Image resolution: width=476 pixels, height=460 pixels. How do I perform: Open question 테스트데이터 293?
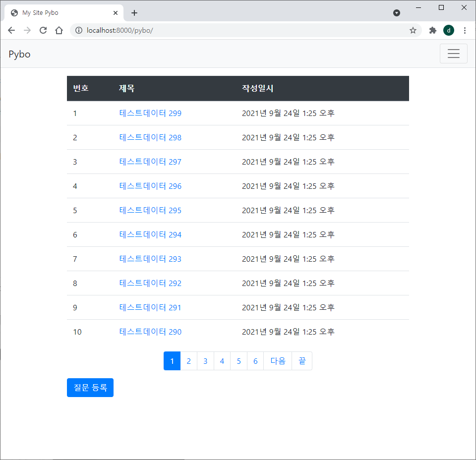(x=150, y=259)
